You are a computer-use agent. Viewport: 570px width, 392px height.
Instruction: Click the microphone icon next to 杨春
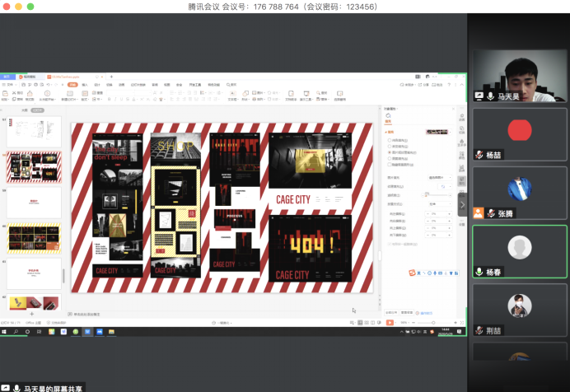click(479, 272)
